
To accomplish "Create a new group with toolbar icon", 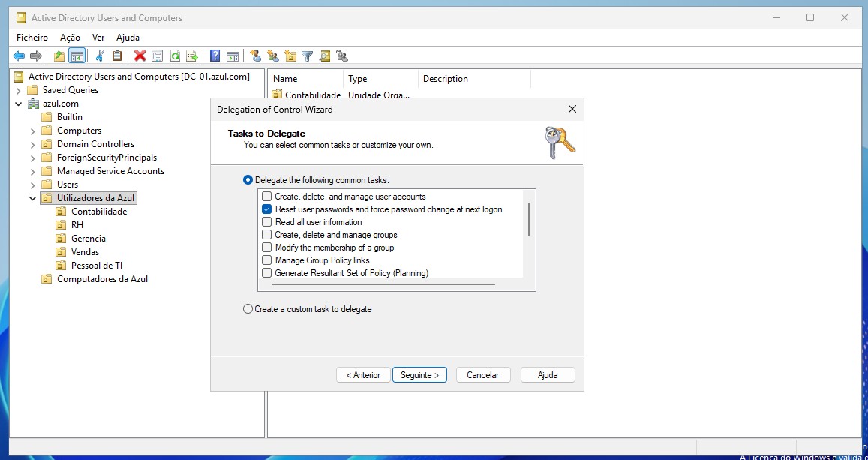I will [273, 56].
